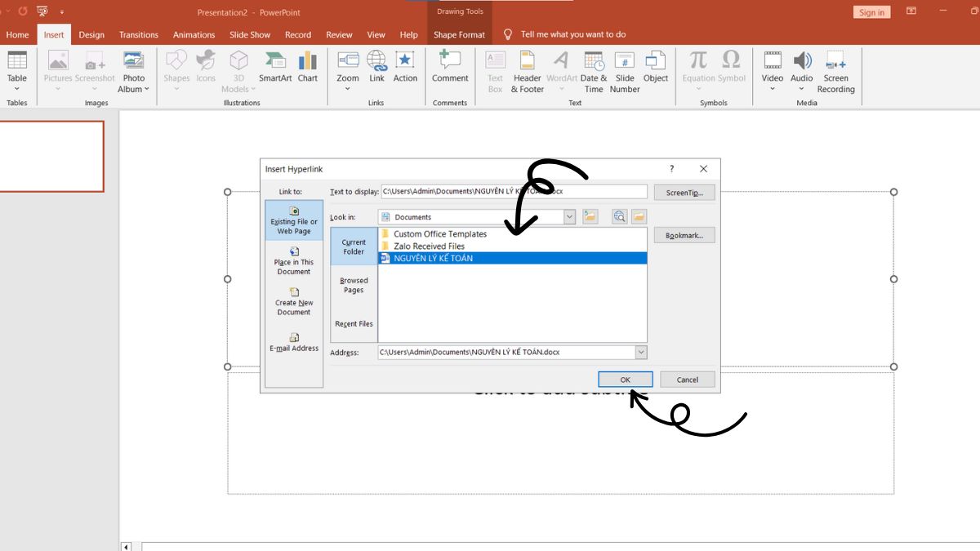Select Existing File or Web Page link type
Image resolution: width=980 pixels, height=551 pixels.
point(294,220)
